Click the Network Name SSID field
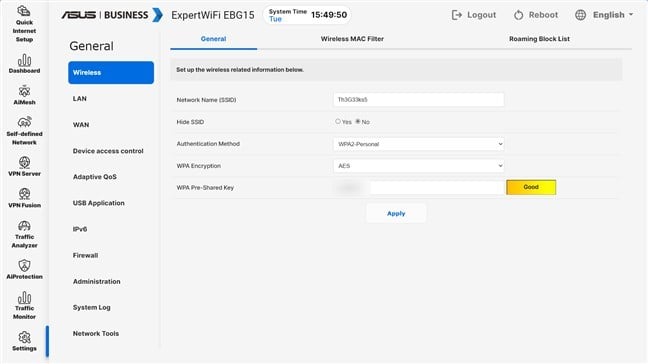Image resolution: width=648 pixels, height=364 pixels. click(419, 100)
